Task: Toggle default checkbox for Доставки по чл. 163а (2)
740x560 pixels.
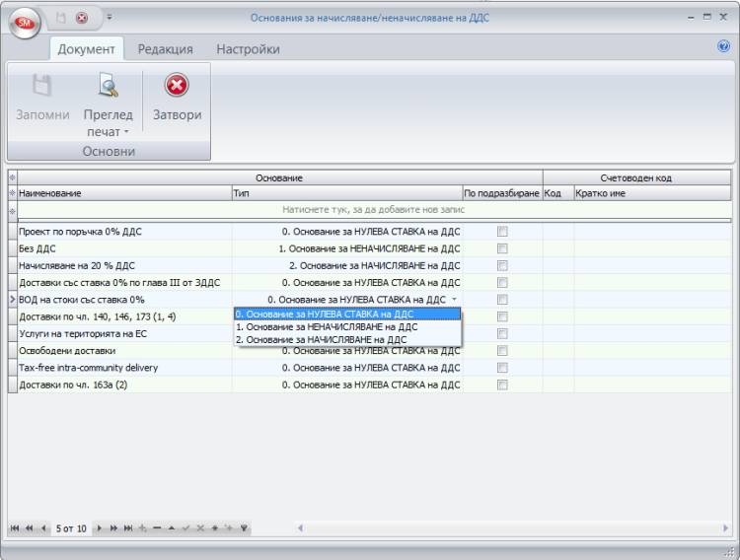Action: 502,385
